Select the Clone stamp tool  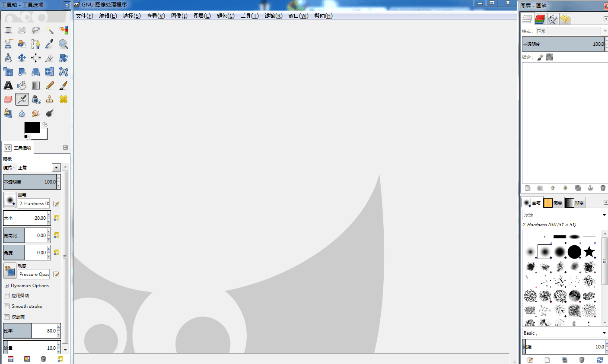(x=50, y=99)
